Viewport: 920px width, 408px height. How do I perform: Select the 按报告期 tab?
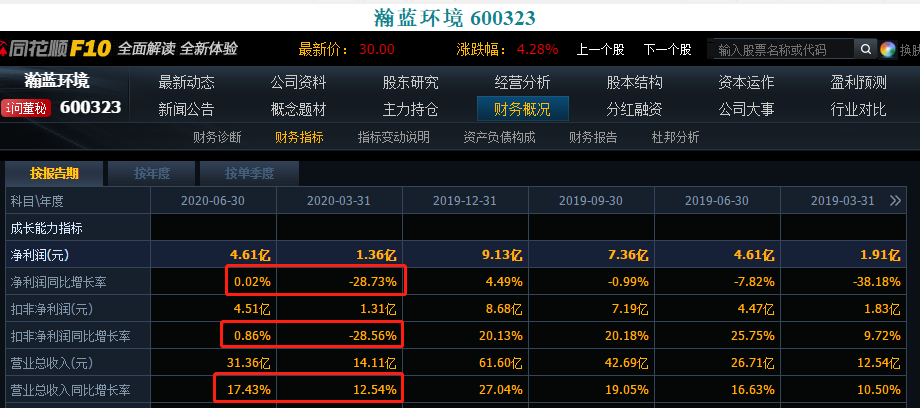point(55,174)
